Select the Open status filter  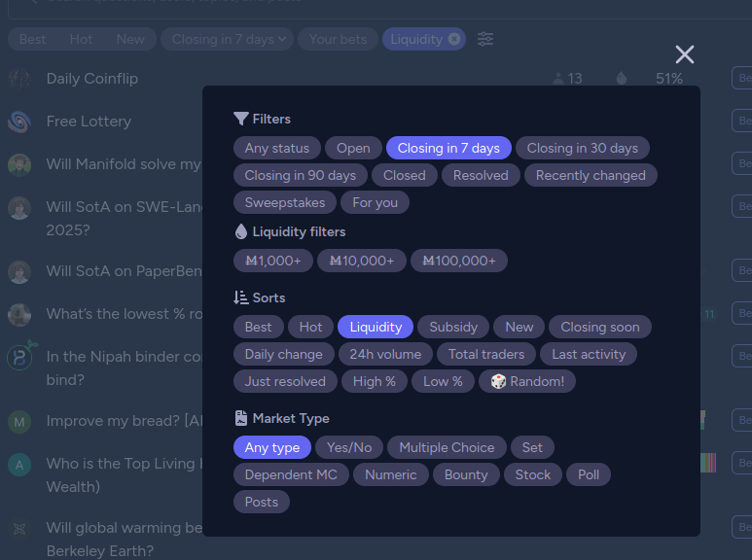coord(353,148)
